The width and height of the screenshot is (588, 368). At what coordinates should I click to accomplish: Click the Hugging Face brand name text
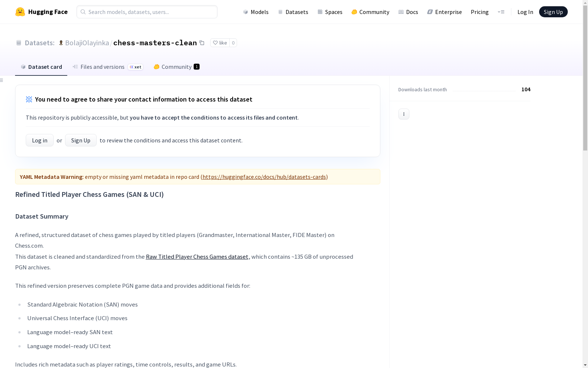48,12
